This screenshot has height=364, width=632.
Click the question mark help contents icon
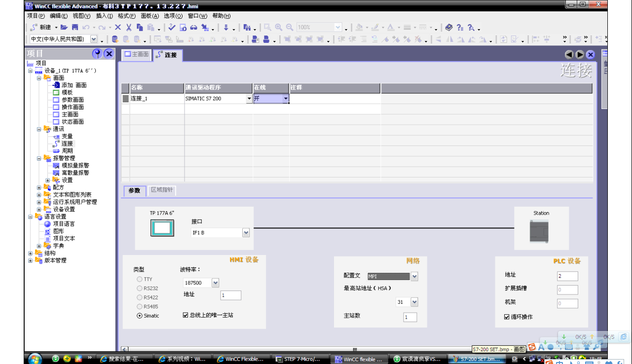click(x=460, y=28)
